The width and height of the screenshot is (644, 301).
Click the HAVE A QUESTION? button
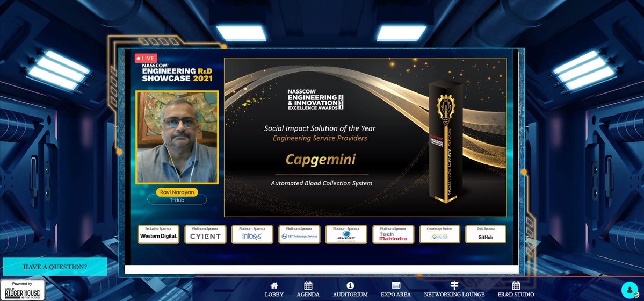pyautogui.click(x=55, y=267)
